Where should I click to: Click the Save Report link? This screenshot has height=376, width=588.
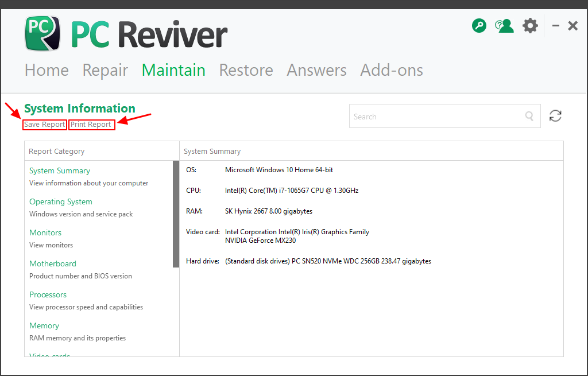(x=45, y=125)
